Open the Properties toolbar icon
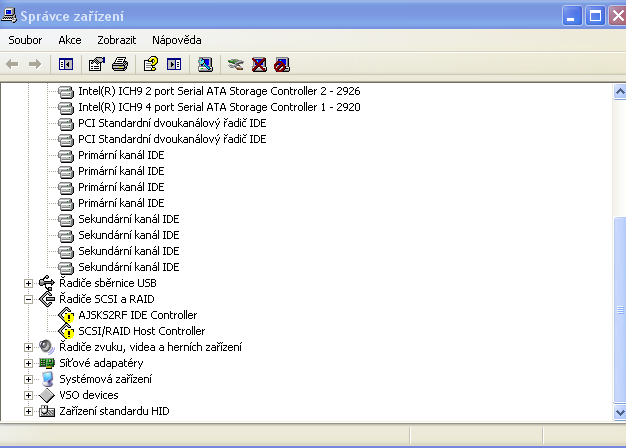 click(x=97, y=64)
